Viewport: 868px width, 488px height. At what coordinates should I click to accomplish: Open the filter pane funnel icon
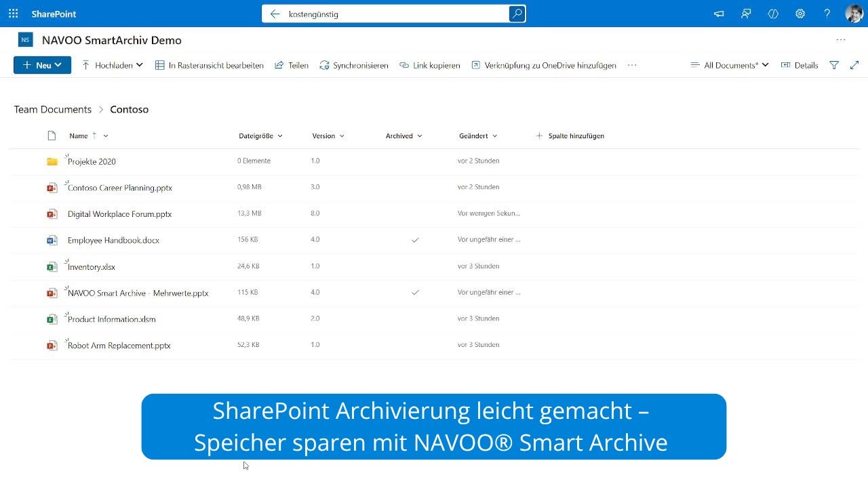coord(834,65)
